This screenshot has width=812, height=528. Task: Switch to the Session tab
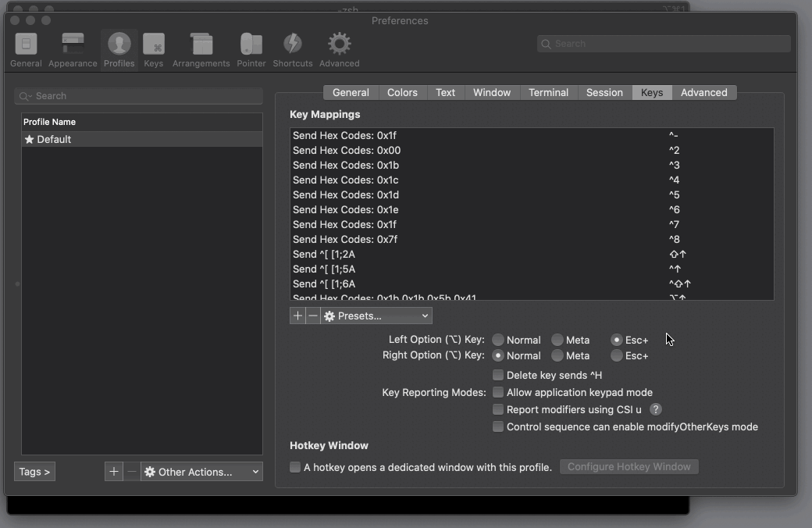(x=604, y=92)
